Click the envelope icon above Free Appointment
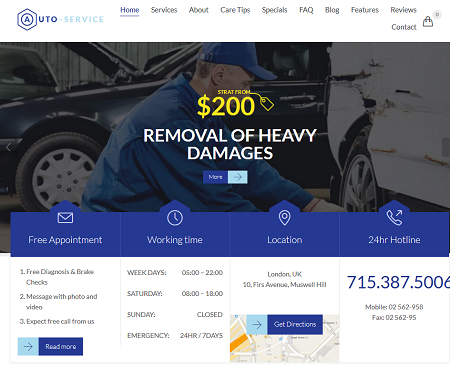 point(65,218)
